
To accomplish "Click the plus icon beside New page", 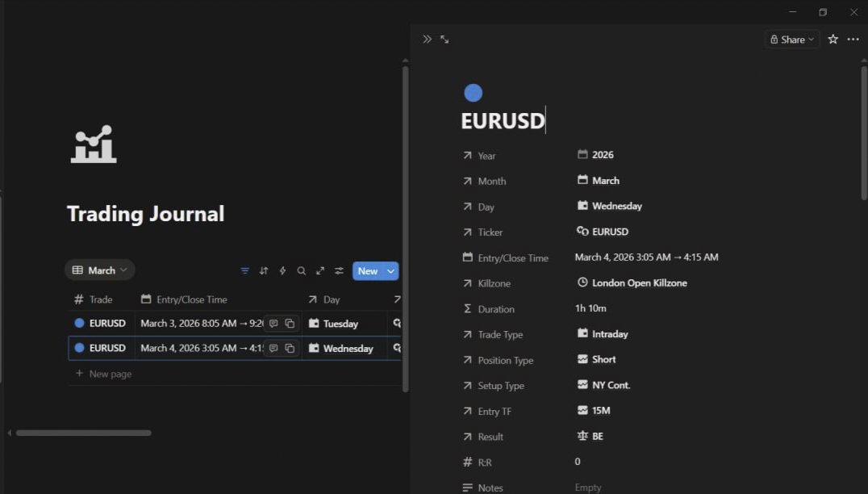I will click(79, 373).
